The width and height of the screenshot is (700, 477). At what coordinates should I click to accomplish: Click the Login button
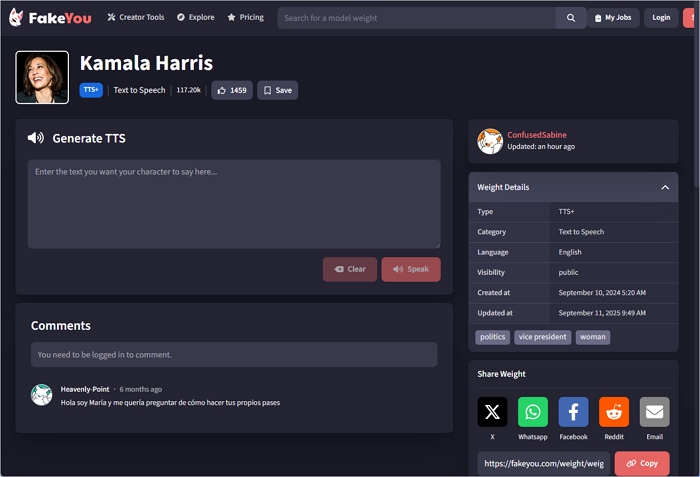[661, 18]
